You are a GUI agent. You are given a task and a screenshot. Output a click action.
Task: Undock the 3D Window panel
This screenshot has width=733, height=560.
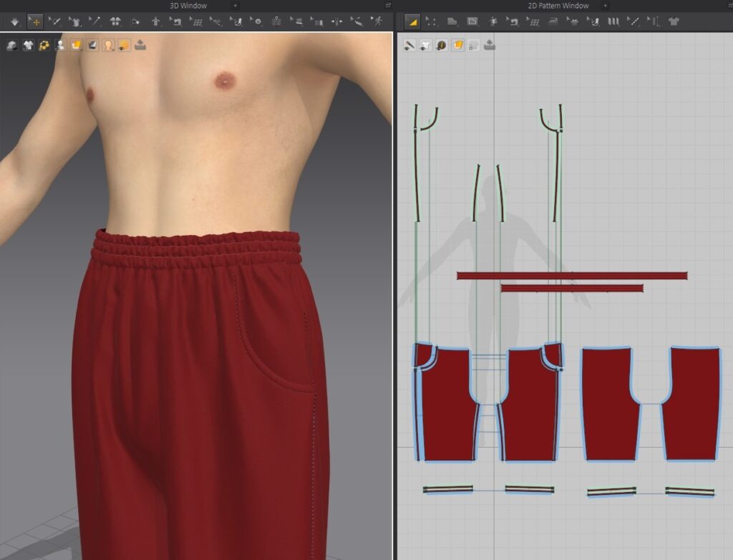[x=388, y=5]
